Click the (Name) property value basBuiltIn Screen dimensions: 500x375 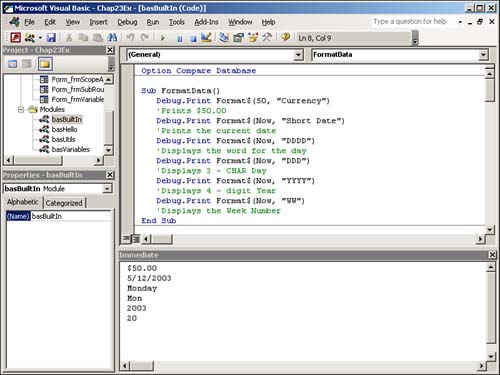coord(71,216)
